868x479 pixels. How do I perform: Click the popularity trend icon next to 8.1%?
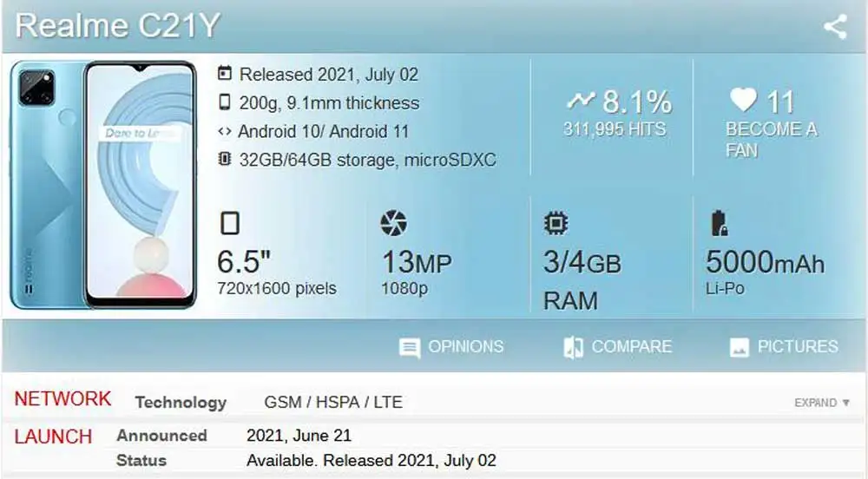(581, 100)
